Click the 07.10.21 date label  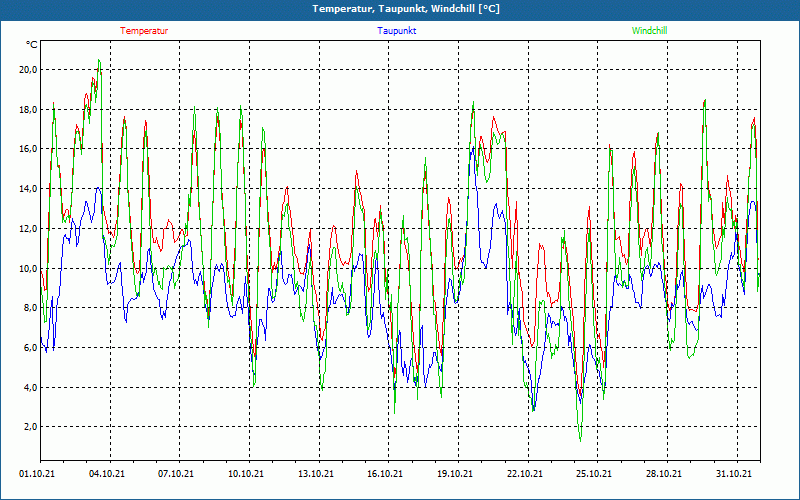[x=176, y=474]
